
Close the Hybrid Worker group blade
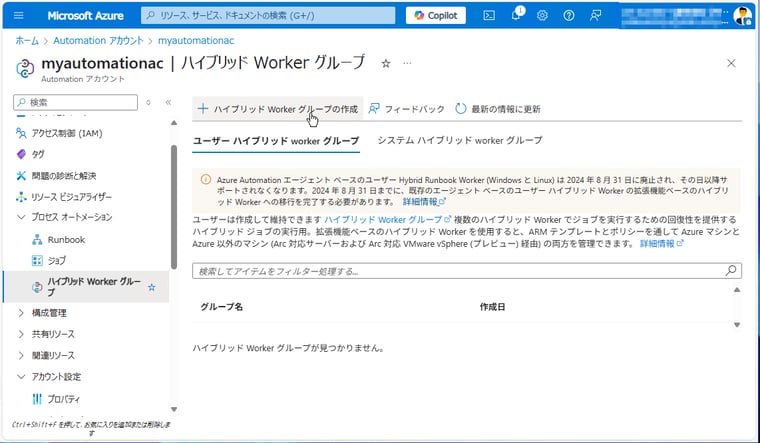[x=731, y=63]
